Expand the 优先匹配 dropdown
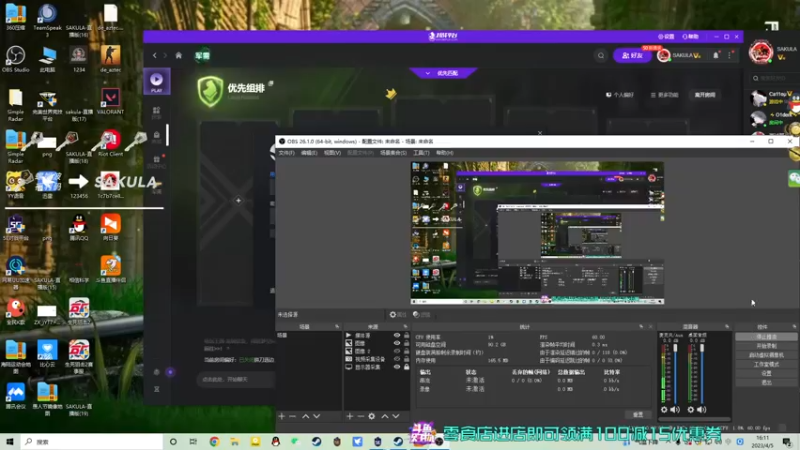Viewport: 800px width, 450px height. coord(443,73)
